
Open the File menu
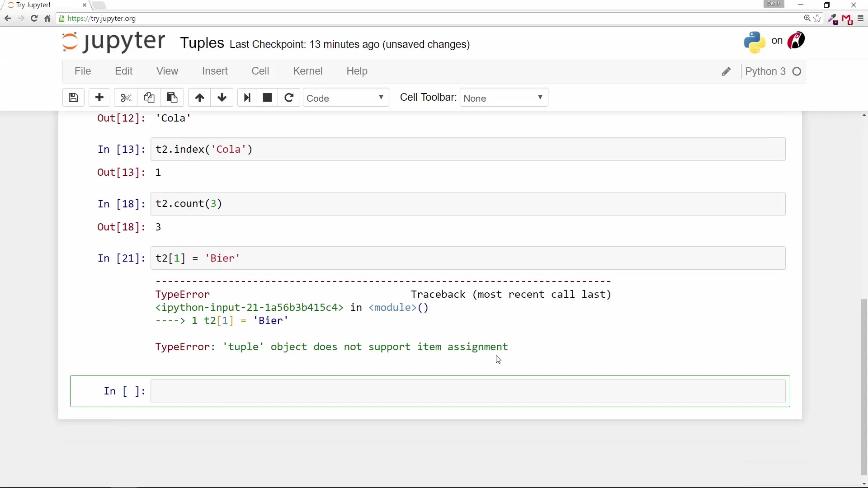click(x=83, y=71)
